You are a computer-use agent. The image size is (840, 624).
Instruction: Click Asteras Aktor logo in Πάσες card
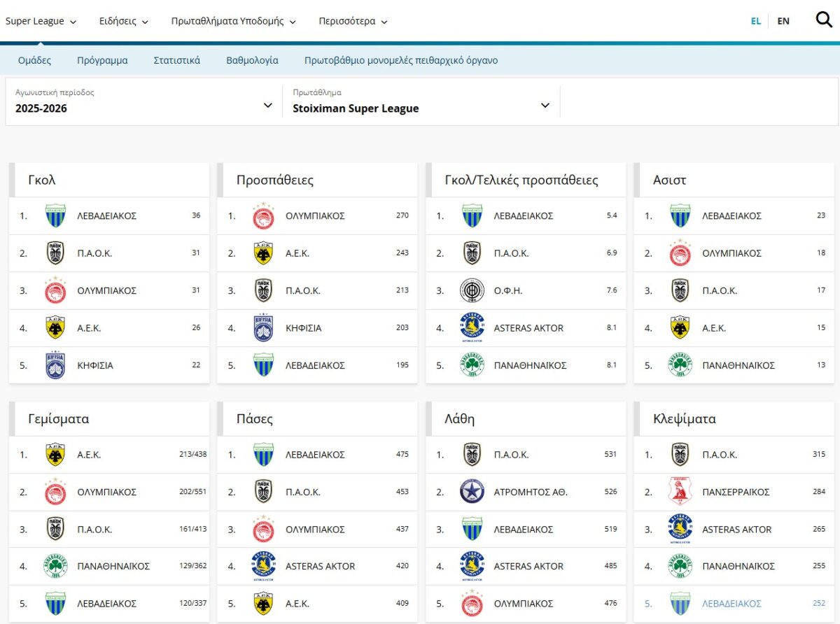click(x=263, y=566)
